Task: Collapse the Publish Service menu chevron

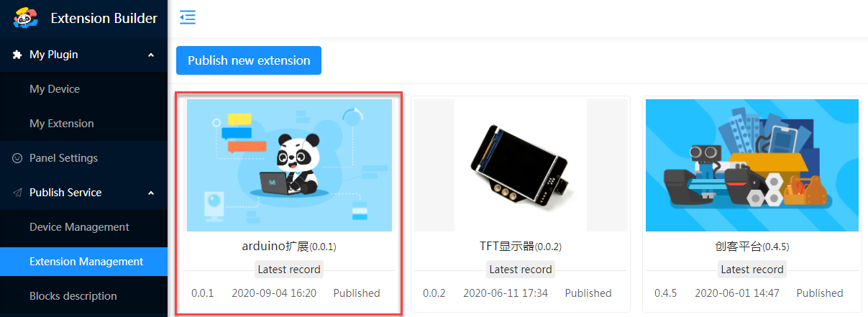Action: coord(151,193)
